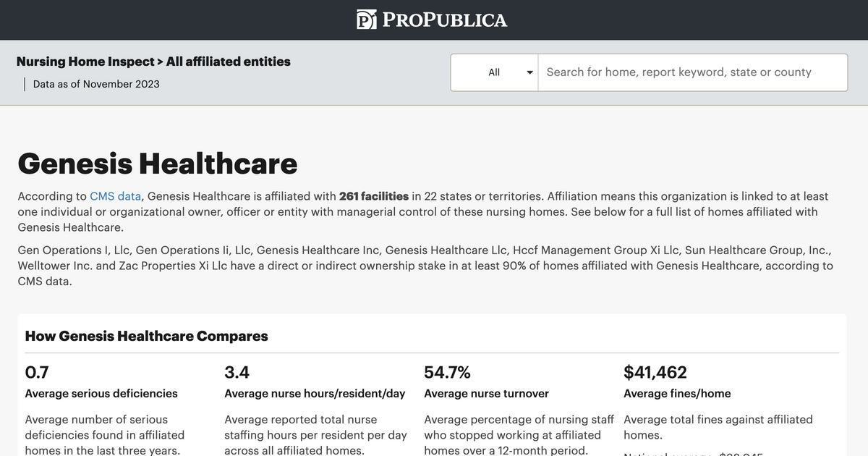The image size is (868, 456).
Task: Click the dropdown caret arrow beside All
Action: tap(529, 72)
